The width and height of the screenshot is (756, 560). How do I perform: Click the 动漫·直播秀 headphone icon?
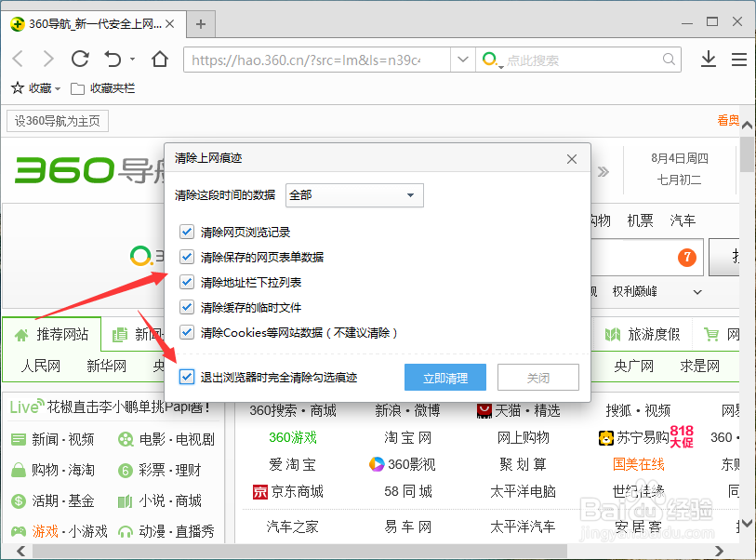(x=126, y=531)
